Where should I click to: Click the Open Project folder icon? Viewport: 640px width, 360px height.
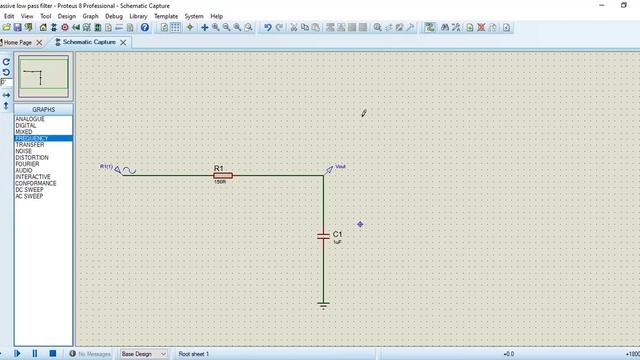click(6, 27)
